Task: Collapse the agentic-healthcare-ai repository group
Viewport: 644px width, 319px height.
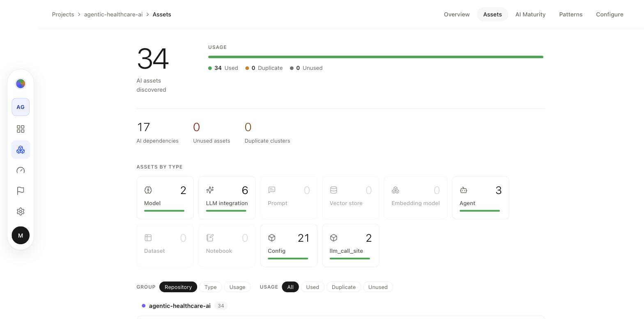Action: tap(180, 306)
